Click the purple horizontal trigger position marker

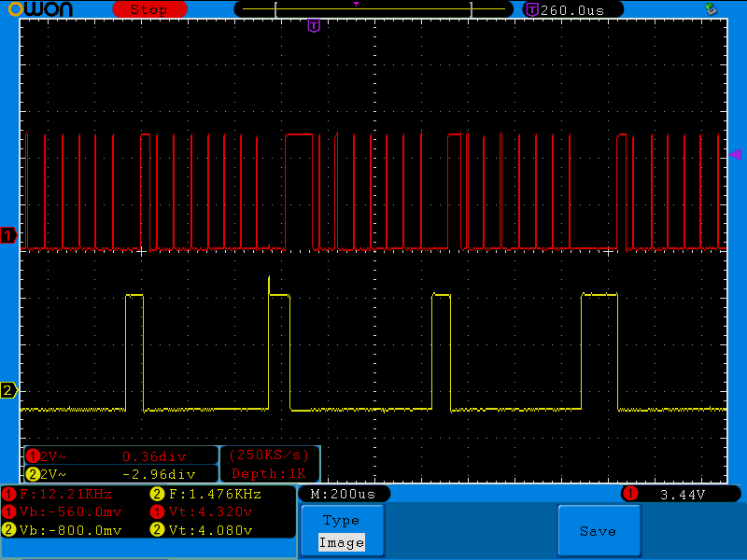click(x=314, y=25)
